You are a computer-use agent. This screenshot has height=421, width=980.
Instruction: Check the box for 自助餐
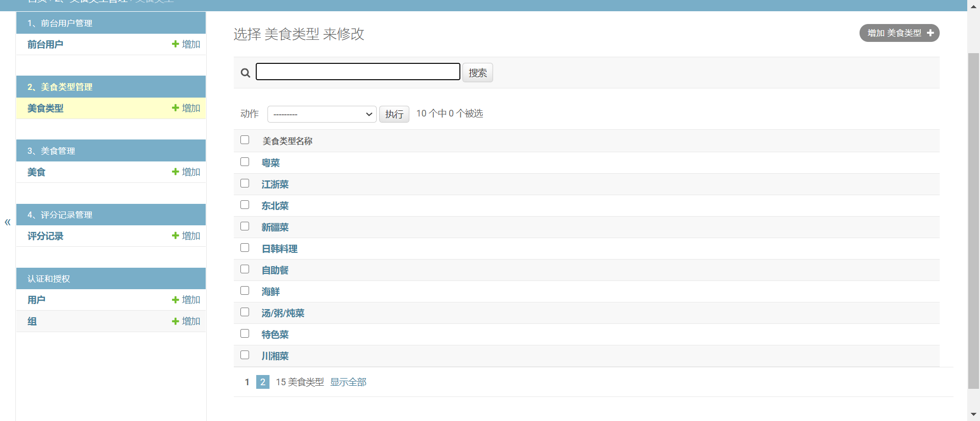tap(245, 269)
